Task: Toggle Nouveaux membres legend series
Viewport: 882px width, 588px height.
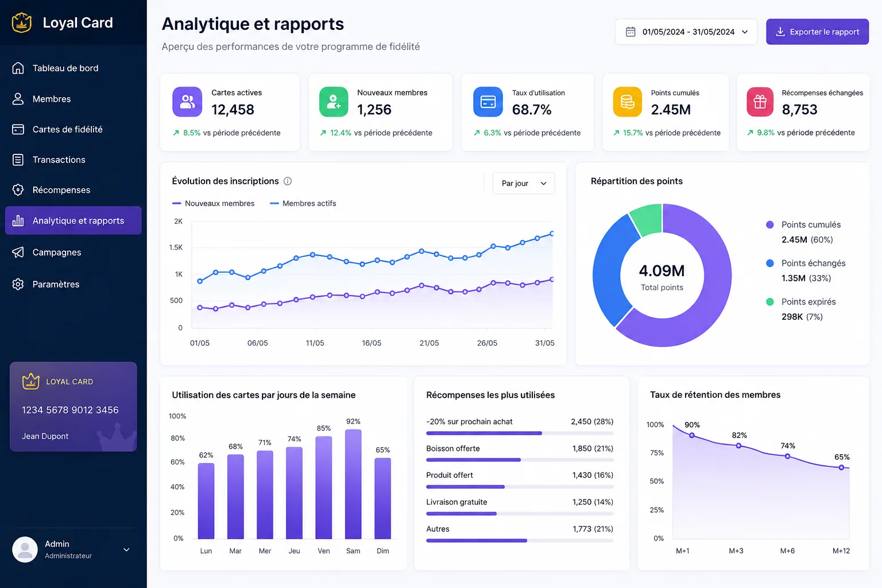Action: click(x=214, y=203)
